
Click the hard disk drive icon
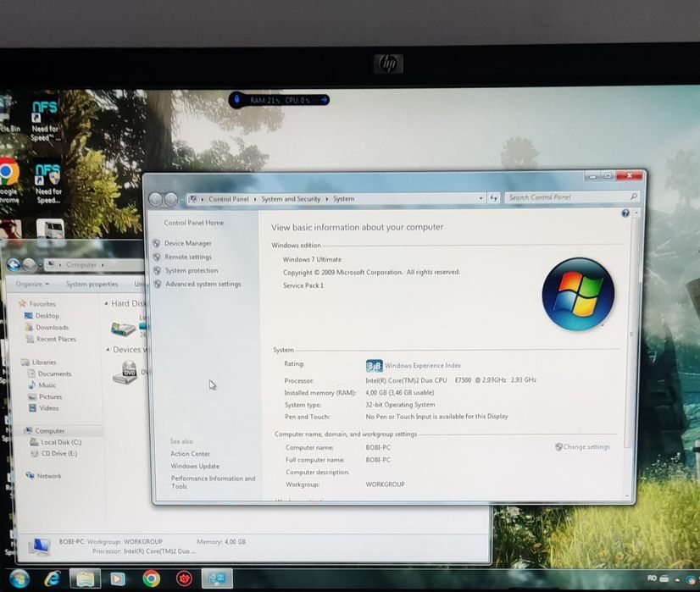(123, 329)
